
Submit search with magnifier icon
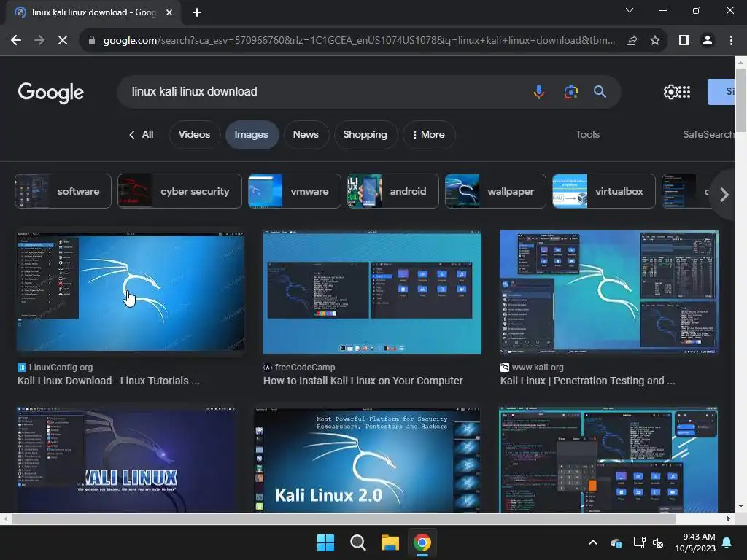pyautogui.click(x=600, y=91)
